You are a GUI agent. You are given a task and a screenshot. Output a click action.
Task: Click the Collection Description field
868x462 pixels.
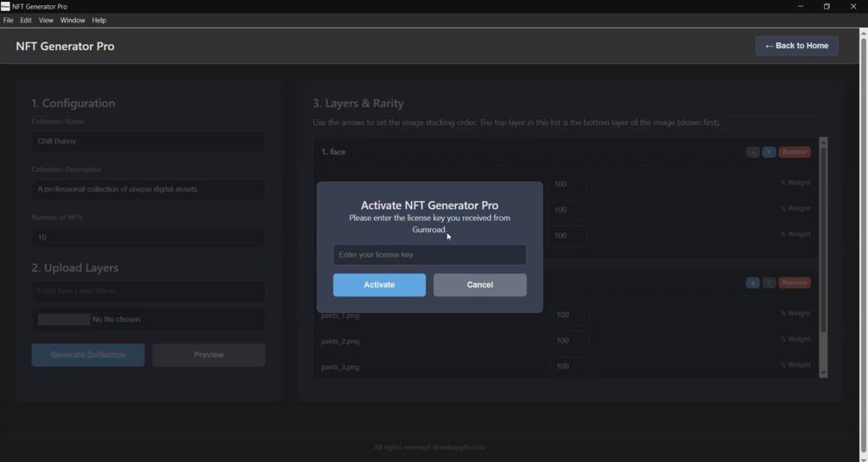[x=148, y=189]
